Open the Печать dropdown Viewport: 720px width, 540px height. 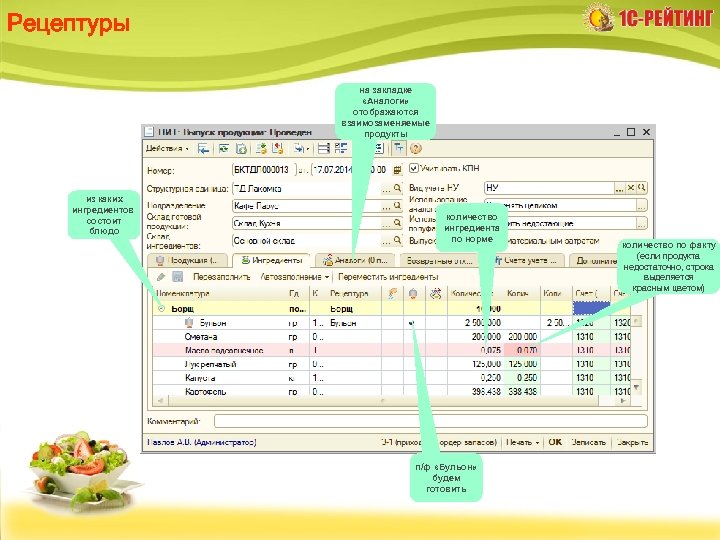click(522, 442)
